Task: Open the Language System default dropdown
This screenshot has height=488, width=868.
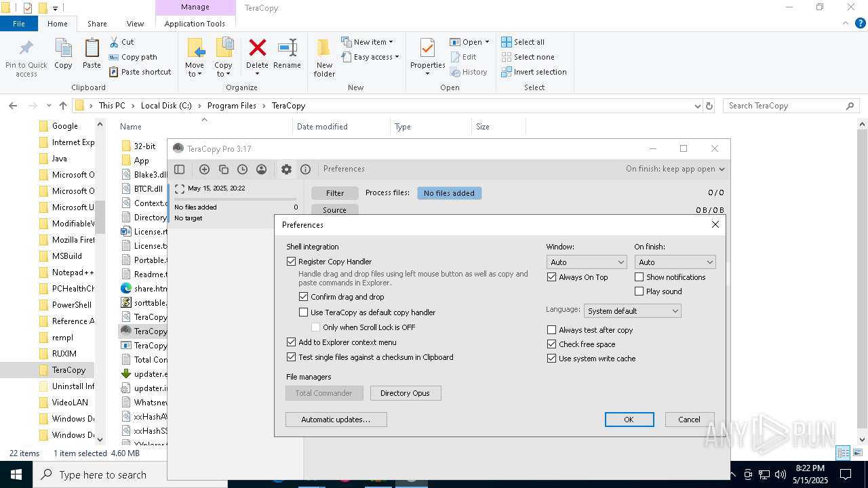Action: [632, 311]
